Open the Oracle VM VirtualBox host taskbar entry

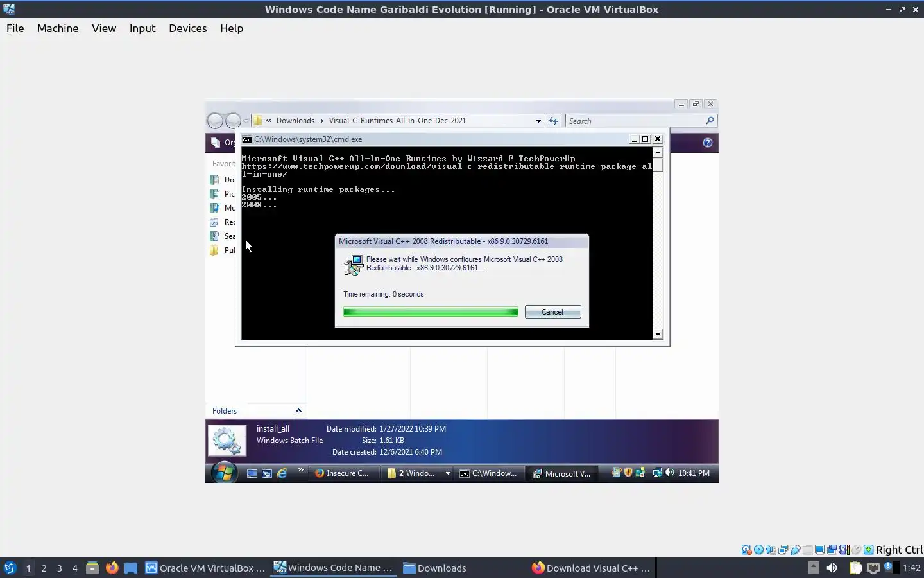205,568
